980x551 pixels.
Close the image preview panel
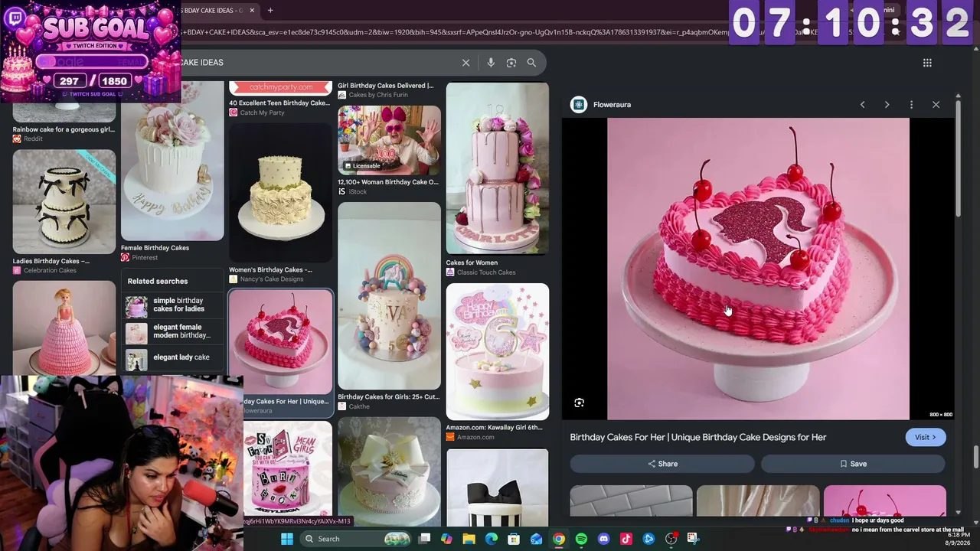(x=936, y=105)
